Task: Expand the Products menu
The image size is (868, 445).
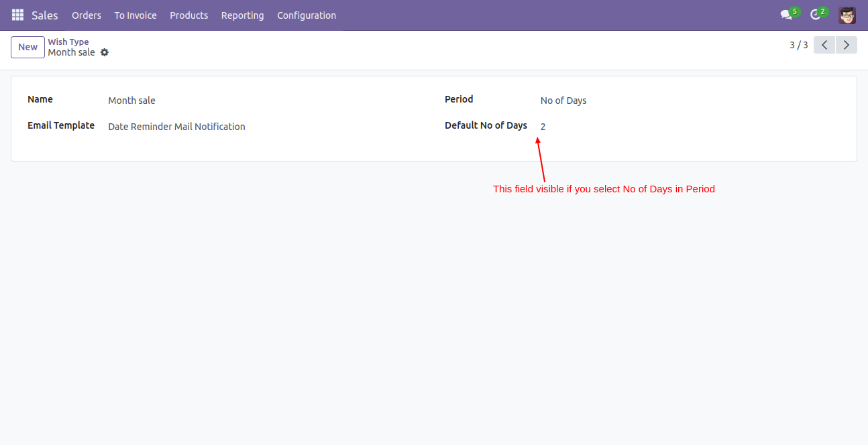Action: (188, 15)
